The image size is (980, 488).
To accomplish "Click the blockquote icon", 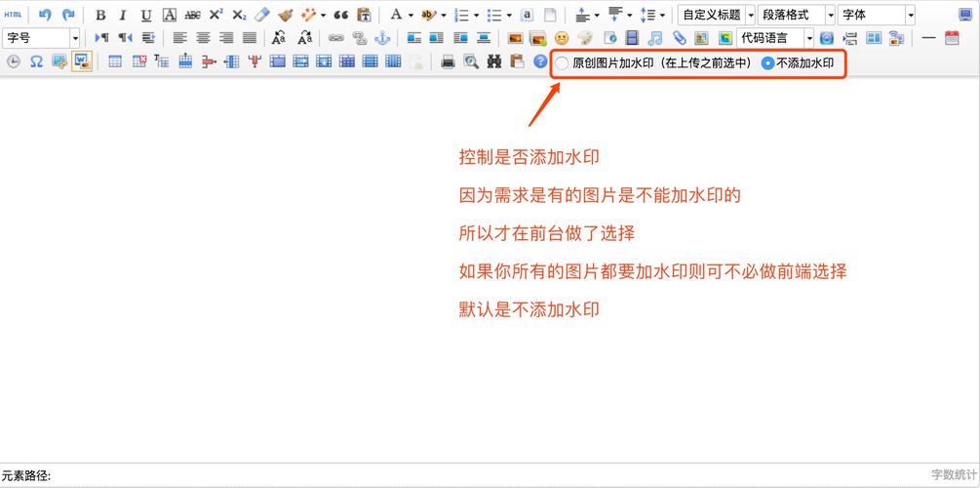I will click(x=340, y=16).
